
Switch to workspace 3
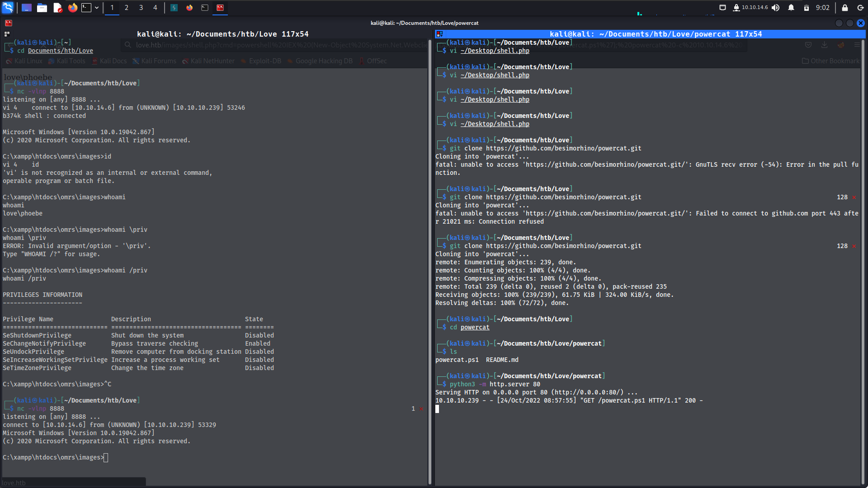click(x=141, y=8)
